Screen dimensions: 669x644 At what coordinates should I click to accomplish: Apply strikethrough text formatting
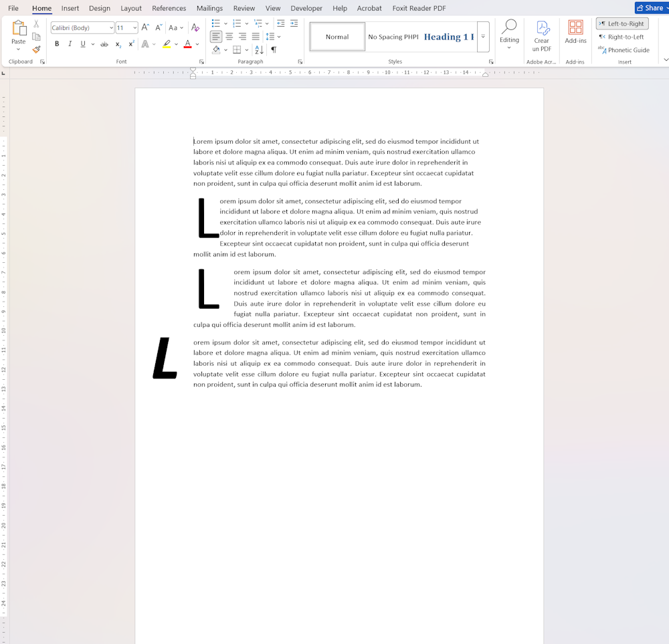(104, 44)
